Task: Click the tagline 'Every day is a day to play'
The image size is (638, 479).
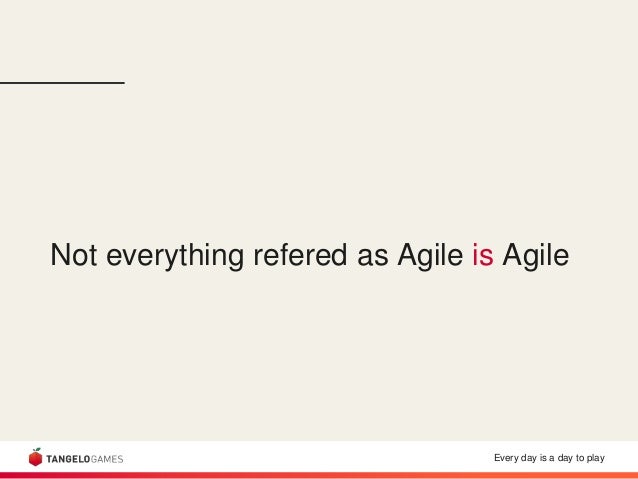Action: tap(549, 458)
